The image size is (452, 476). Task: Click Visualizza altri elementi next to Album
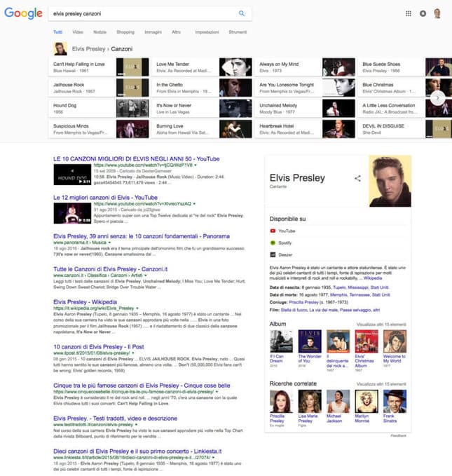[381, 325]
